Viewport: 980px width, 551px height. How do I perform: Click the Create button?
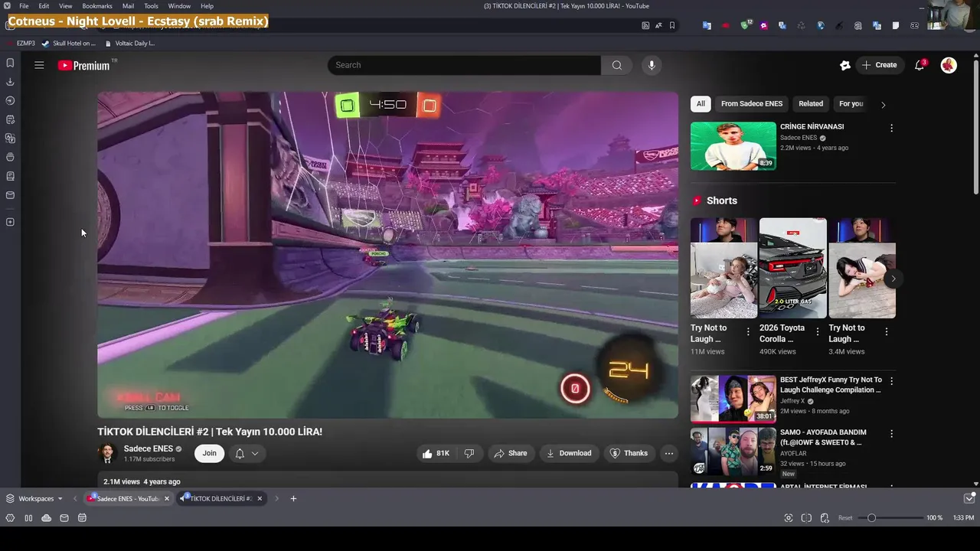879,65
